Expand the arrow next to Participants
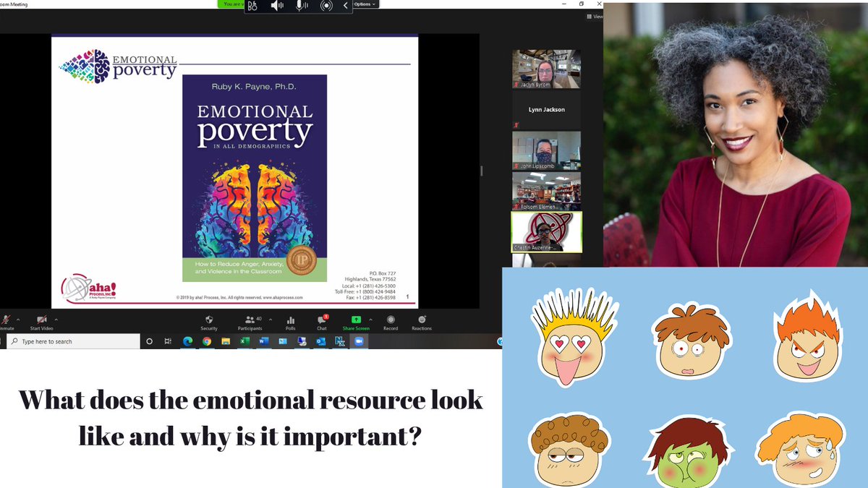This screenshot has height=488, width=868. pos(270,319)
